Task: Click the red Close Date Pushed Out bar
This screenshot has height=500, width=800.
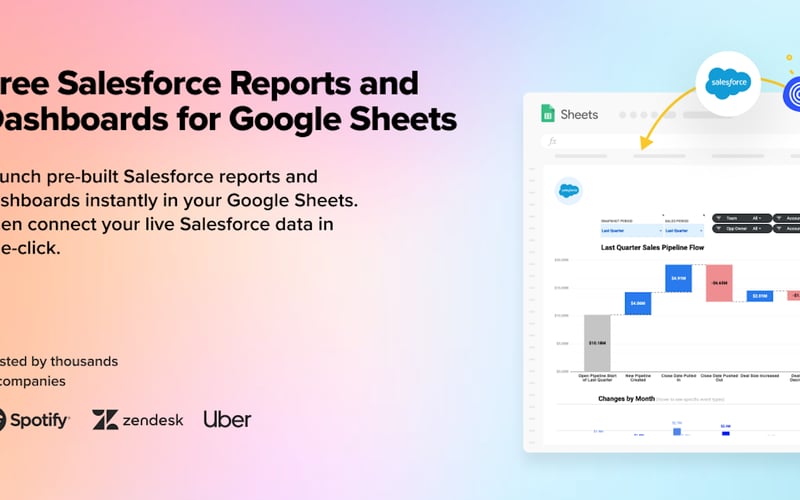Action: tap(719, 283)
